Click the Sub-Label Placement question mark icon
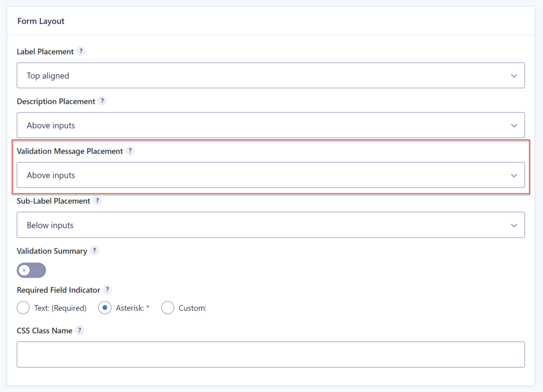 click(x=97, y=201)
